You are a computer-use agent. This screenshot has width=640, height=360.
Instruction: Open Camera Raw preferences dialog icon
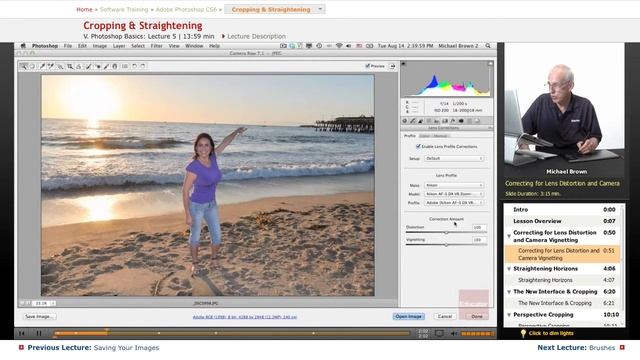click(x=125, y=66)
